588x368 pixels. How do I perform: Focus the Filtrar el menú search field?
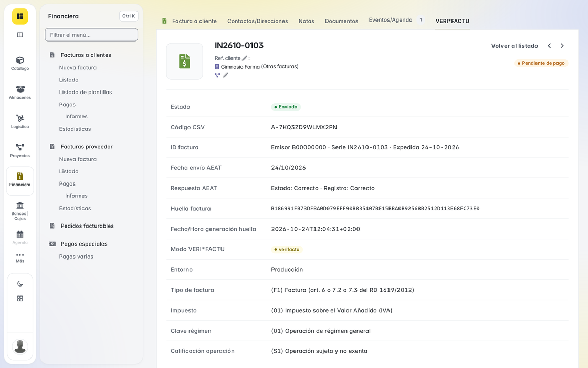pyautogui.click(x=91, y=35)
